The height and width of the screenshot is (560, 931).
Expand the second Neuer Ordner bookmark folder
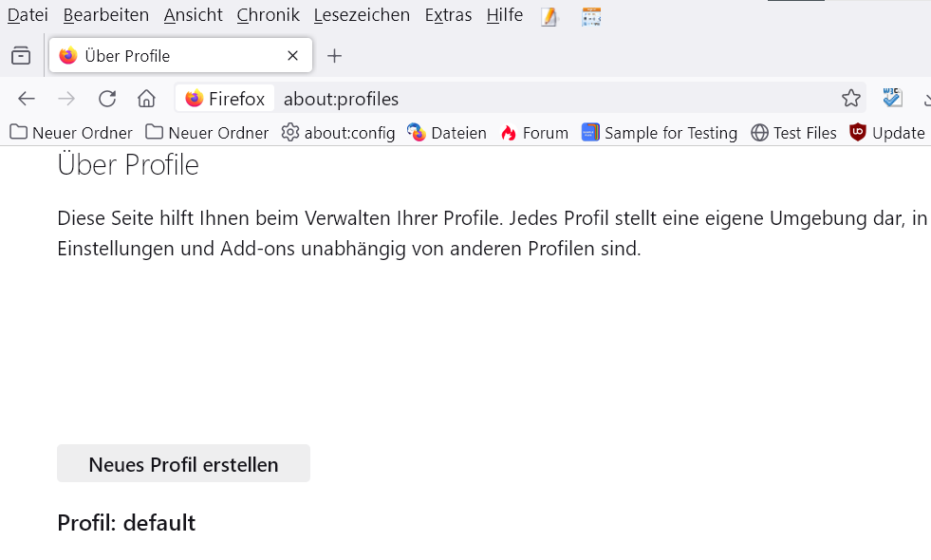coord(207,133)
